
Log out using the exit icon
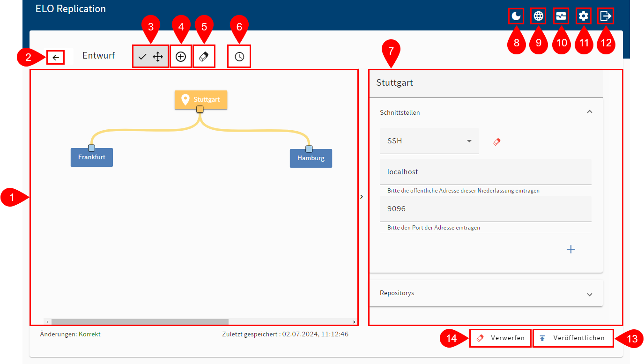point(606,16)
